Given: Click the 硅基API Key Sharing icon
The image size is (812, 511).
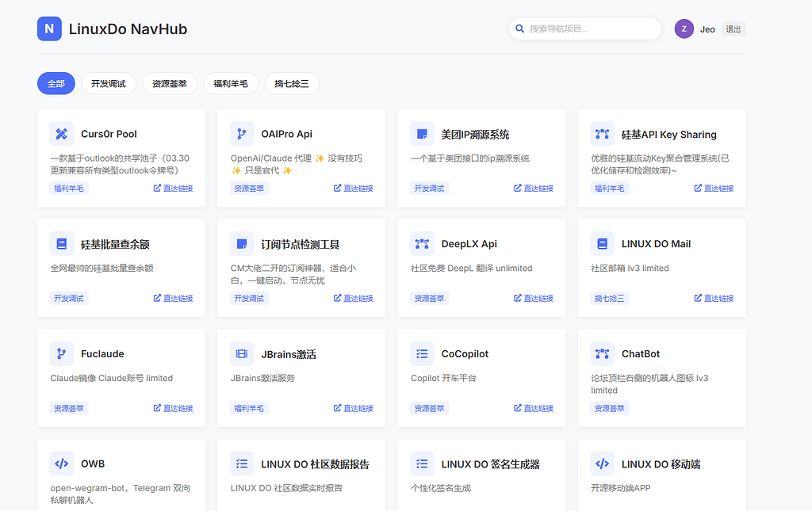Looking at the screenshot, I should pos(603,134).
